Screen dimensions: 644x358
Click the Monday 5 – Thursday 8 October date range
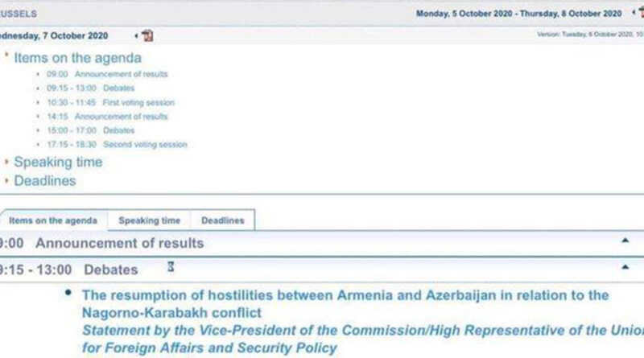point(518,13)
